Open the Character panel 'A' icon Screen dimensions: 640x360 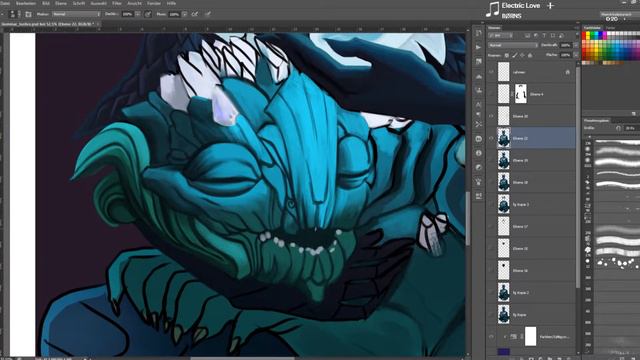click(478, 104)
